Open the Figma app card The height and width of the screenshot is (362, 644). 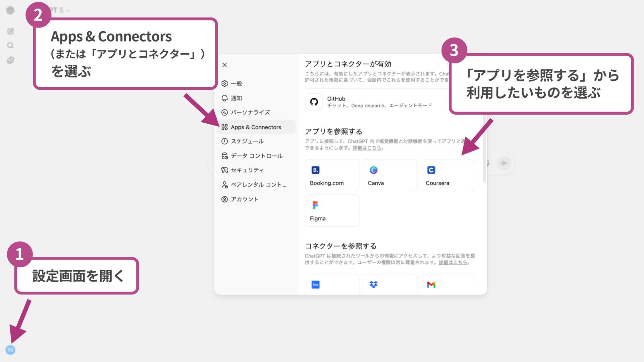click(332, 210)
